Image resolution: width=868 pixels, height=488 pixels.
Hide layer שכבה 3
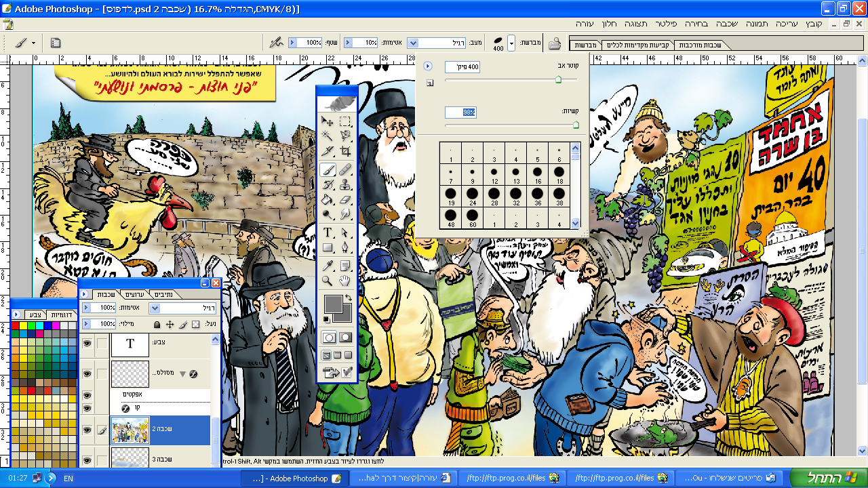pos(87,460)
